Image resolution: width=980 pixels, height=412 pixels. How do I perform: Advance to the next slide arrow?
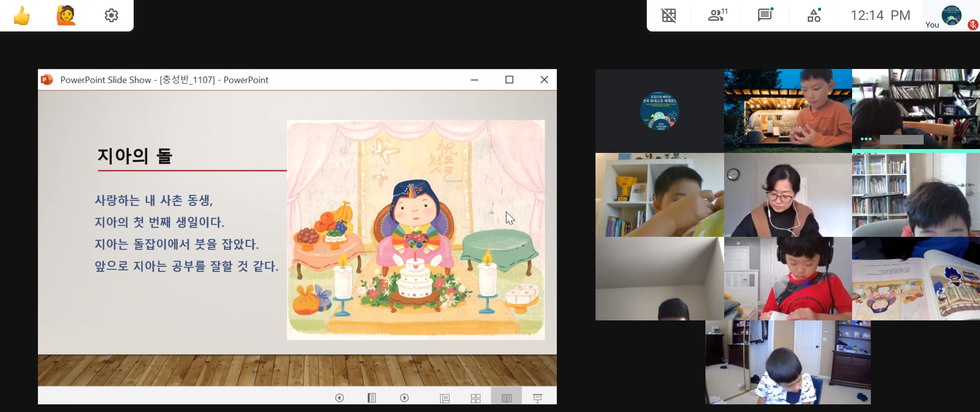coord(404,398)
